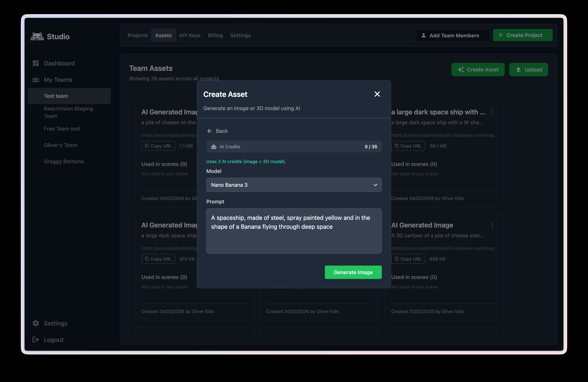Click the '699 KB' file size text
Viewport: 588px width, 382px height.
point(437,259)
